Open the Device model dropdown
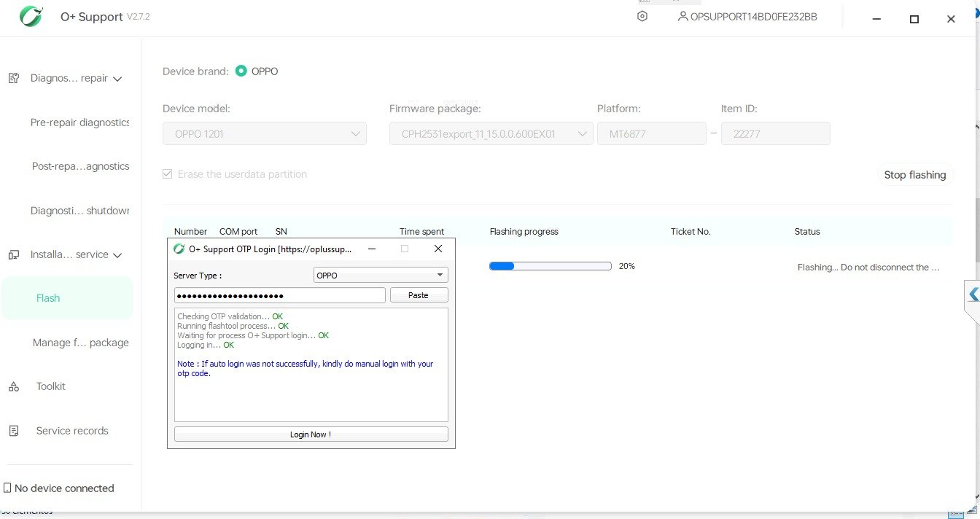This screenshot has height=519, width=980. point(264,134)
